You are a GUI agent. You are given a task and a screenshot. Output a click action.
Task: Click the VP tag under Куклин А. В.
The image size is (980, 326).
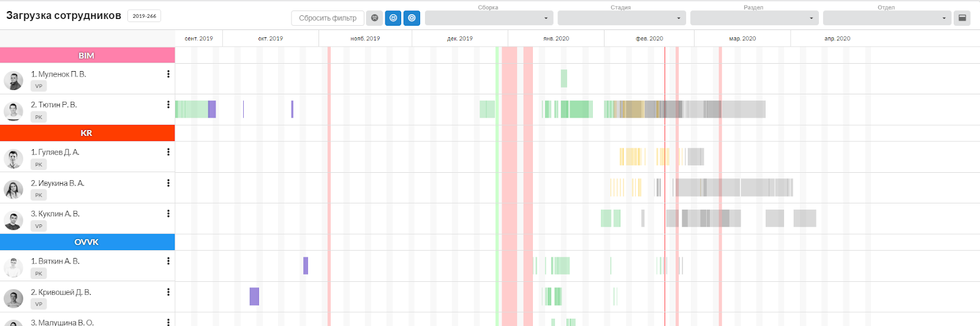tap(39, 226)
